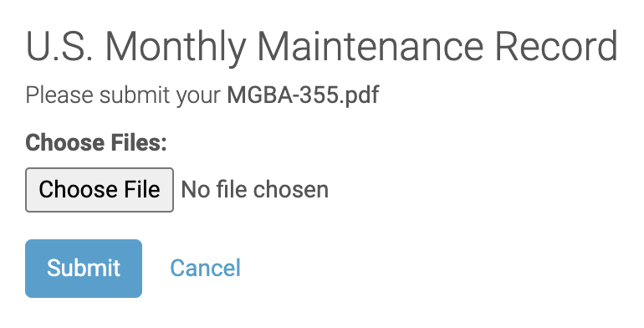Select the MGBA-355.pdf filename text
This screenshot has width=644, height=328.
tap(303, 95)
